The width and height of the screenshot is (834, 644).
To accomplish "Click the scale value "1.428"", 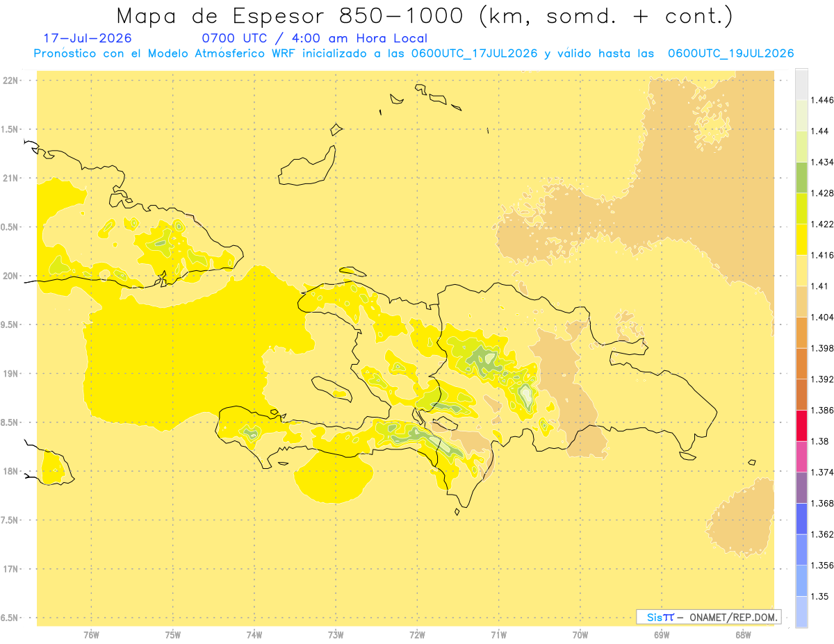I will click(821, 193).
